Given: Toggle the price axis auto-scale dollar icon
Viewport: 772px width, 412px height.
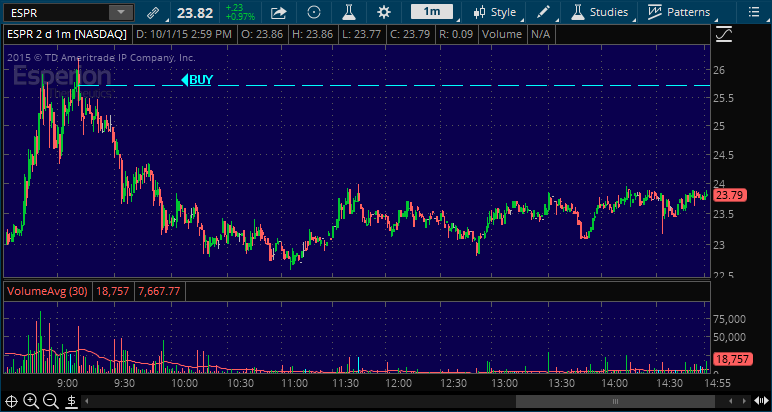Looking at the screenshot, I should click(x=71, y=401).
